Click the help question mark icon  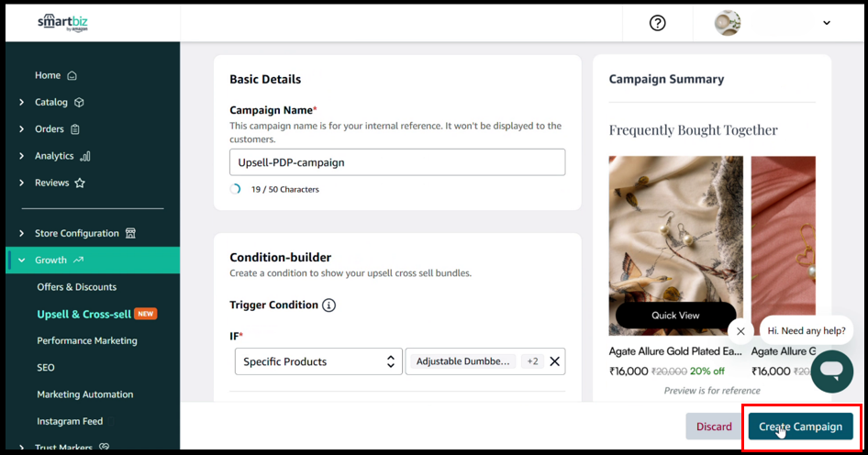[x=657, y=24]
